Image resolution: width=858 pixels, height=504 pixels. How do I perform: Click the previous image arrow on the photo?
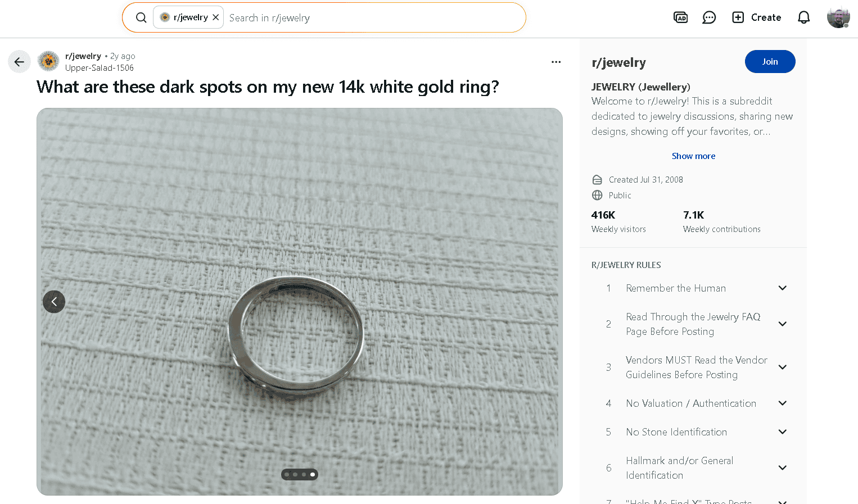(54, 302)
